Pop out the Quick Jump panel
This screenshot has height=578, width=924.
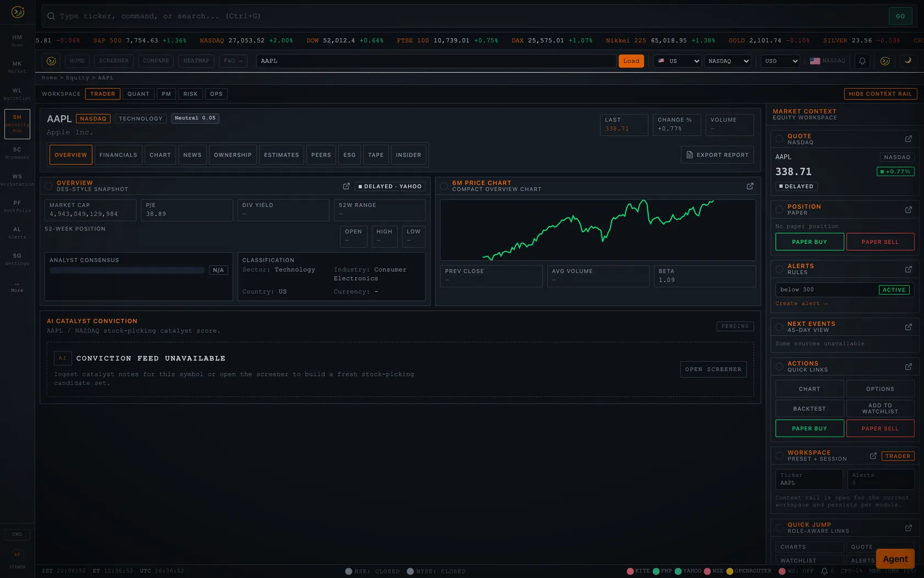pyautogui.click(x=908, y=528)
